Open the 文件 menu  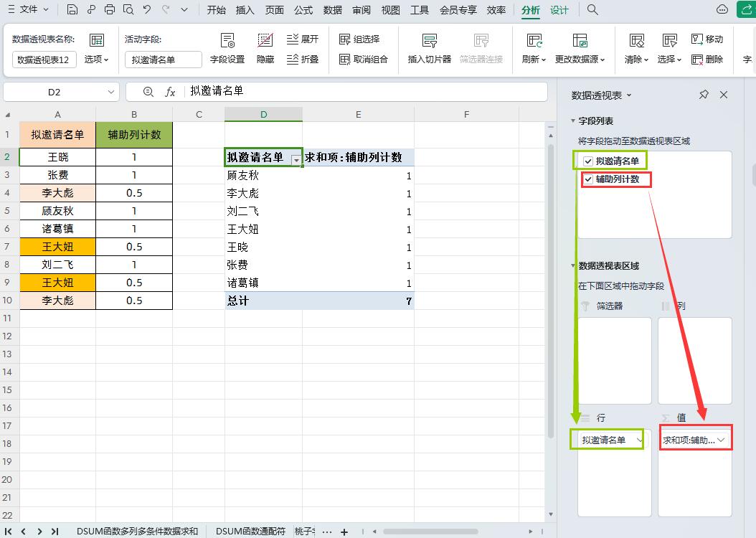click(28, 9)
